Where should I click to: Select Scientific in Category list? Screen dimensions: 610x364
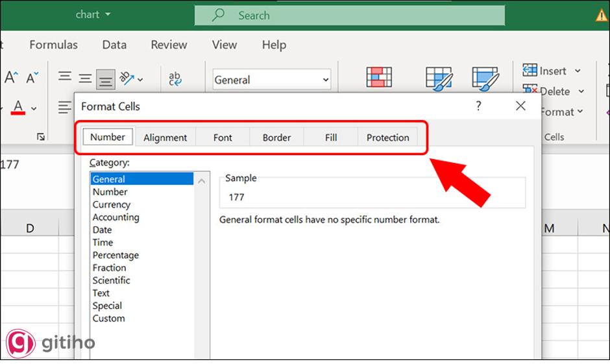click(142, 280)
